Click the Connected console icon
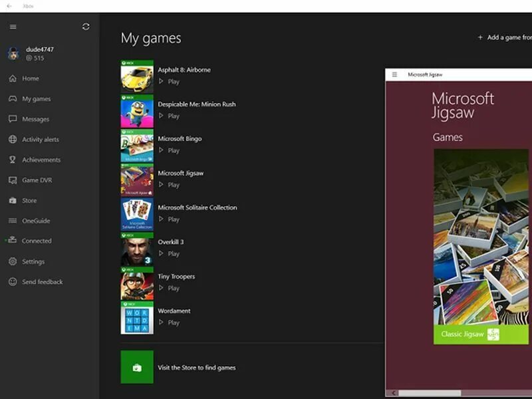The width and height of the screenshot is (532, 399). click(13, 240)
